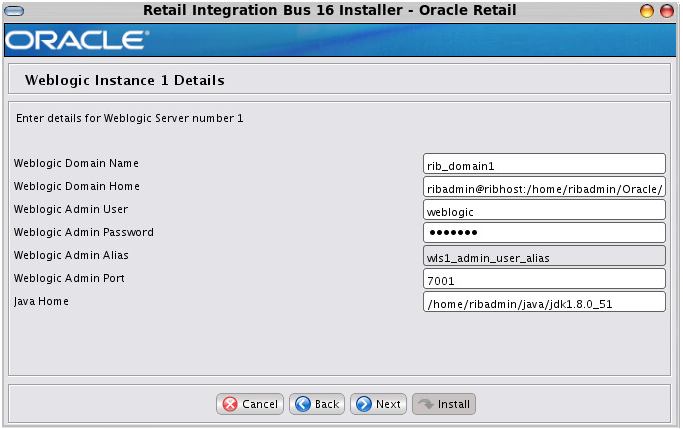Select the Weblogic Admin User field
Image resolution: width=683 pixels, height=430 pixels.
coord(544,210)
